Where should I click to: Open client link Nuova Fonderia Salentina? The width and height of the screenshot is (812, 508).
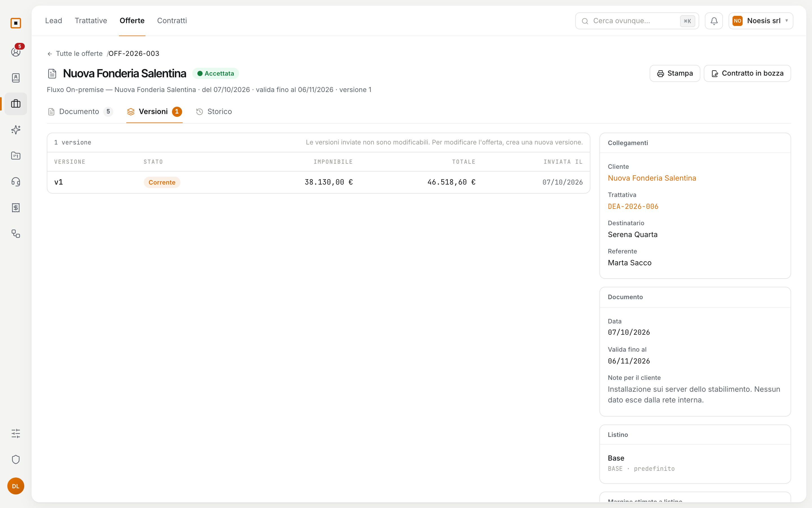click(652, 178)
